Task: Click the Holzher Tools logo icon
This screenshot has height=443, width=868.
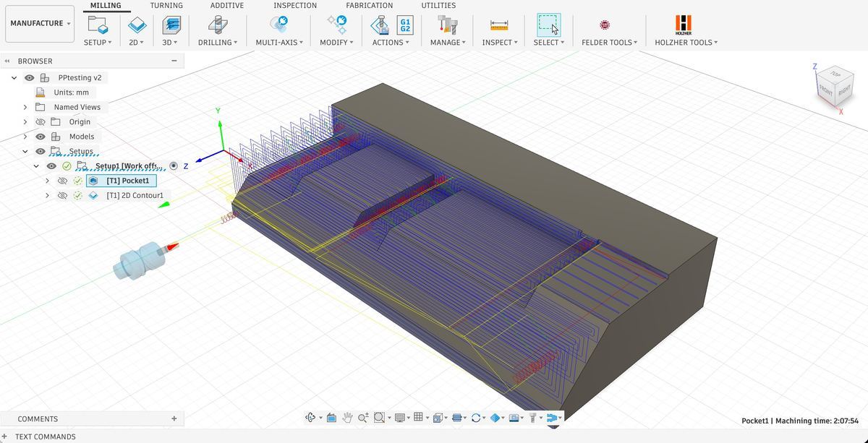Action: click(684, 24)
